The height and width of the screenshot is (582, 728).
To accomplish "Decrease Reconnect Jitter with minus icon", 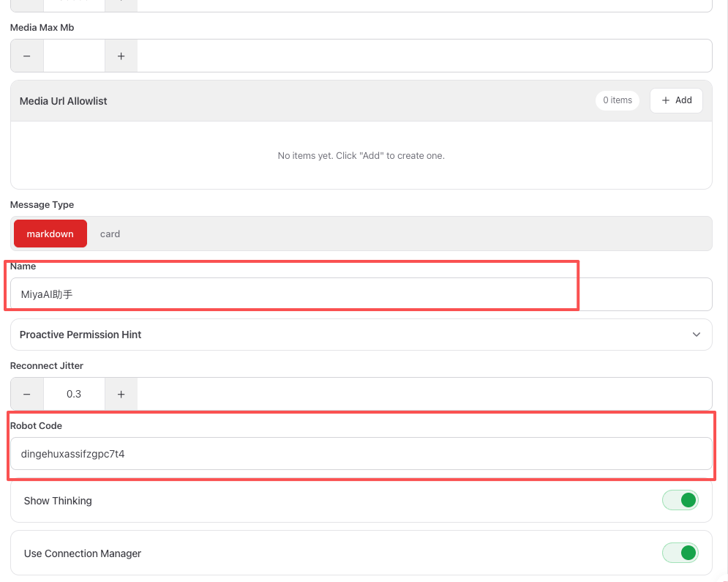I will [x=27, y=394].
